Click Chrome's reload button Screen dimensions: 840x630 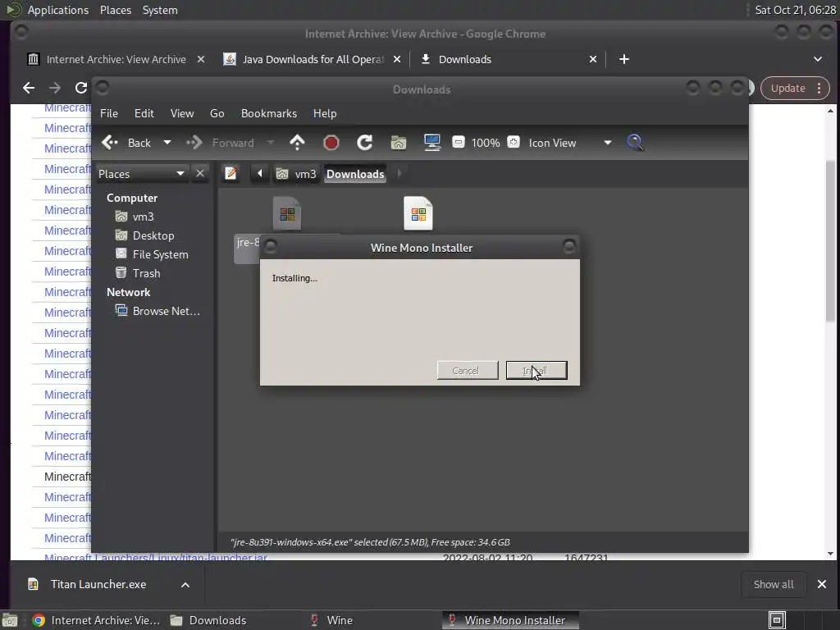(81, 88)
